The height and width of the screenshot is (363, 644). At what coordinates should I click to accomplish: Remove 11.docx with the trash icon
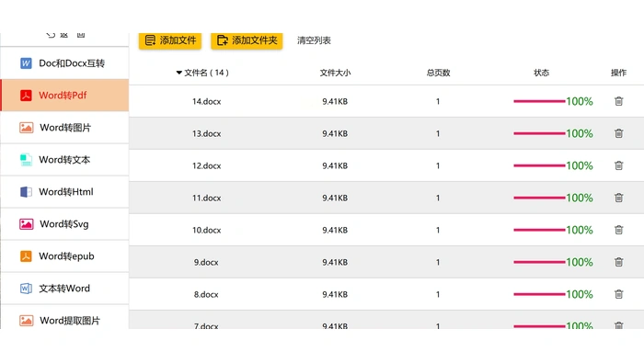pyautogui.click(x=618, y=198)
